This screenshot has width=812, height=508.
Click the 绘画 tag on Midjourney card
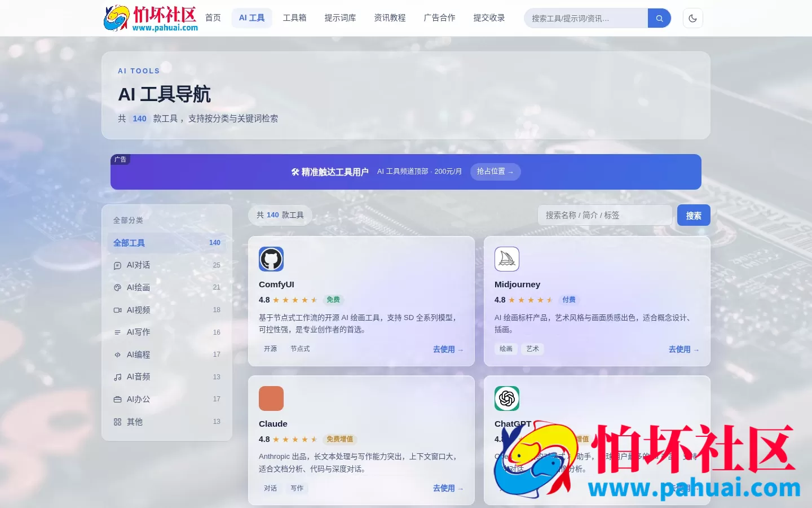coord(506,349)
